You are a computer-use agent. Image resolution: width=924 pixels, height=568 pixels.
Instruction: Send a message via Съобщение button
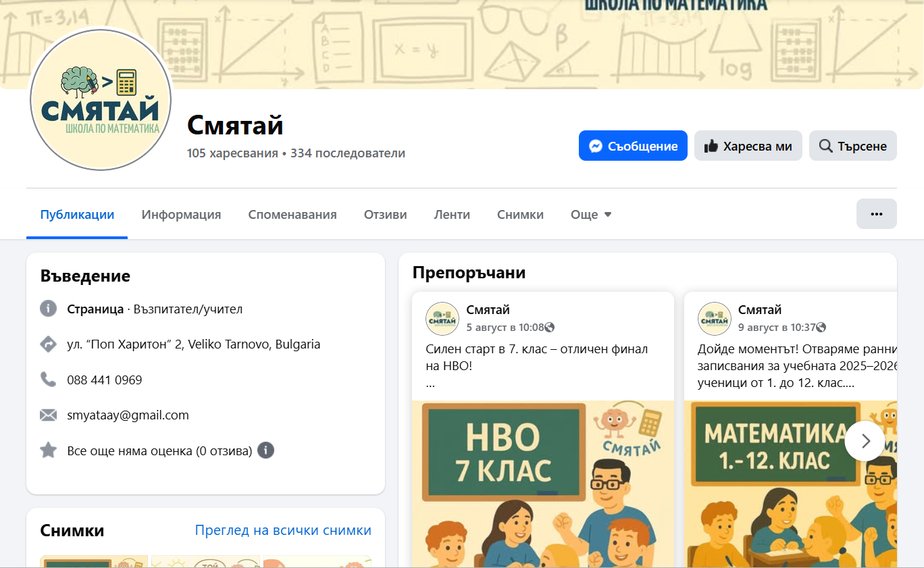(633, 146)
